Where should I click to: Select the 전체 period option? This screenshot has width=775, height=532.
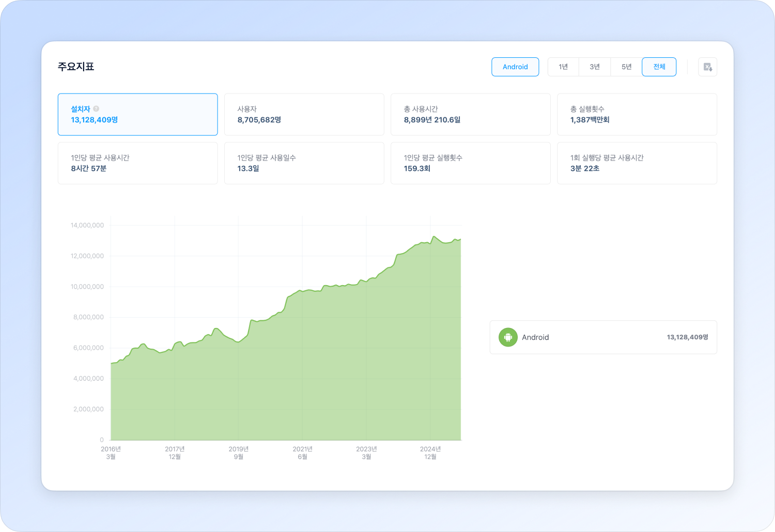pyautogui.click(x=659, y=67)
